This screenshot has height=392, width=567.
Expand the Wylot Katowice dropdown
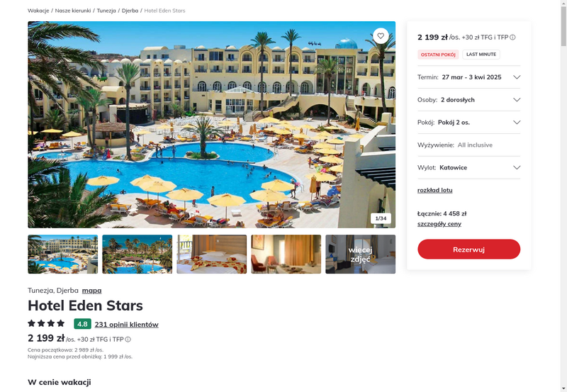(x=468, y=167)
